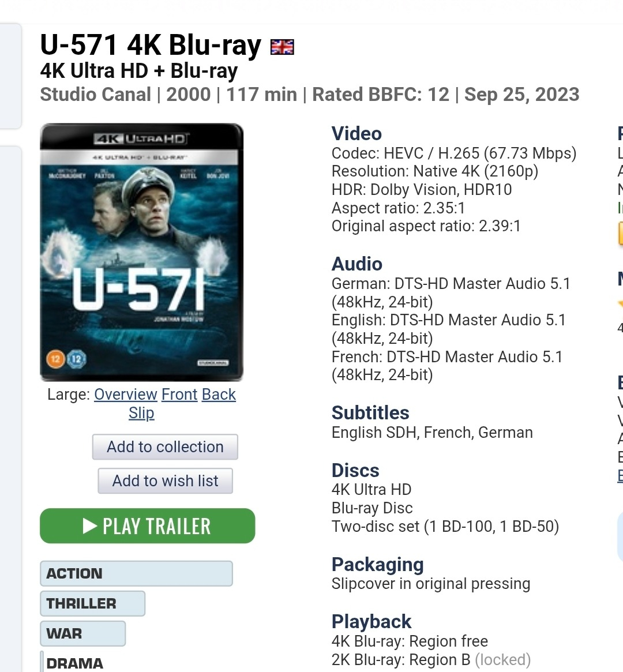This screenshot has width=623, height=672.
Task: Click the Sep 25, 2023 release date
Action: 522,94
